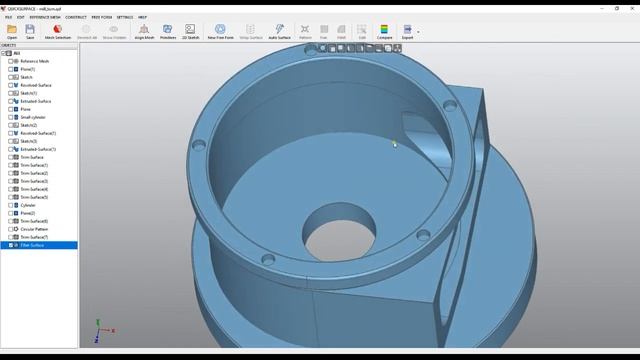This screenshot has height=360, width=640.
Task: Open the EDIT menu
Action: pos(20,18)
